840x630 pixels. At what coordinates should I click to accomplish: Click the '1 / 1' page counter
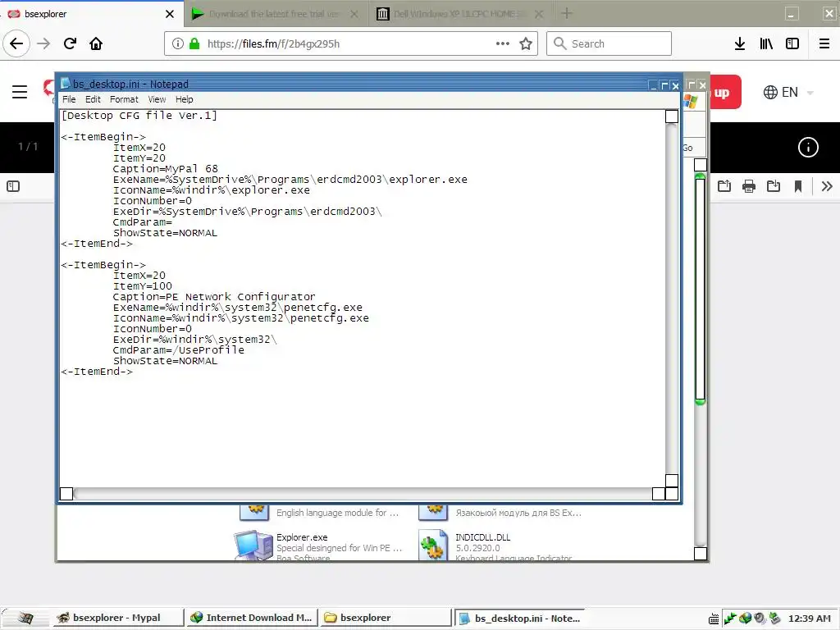[28, 146]
